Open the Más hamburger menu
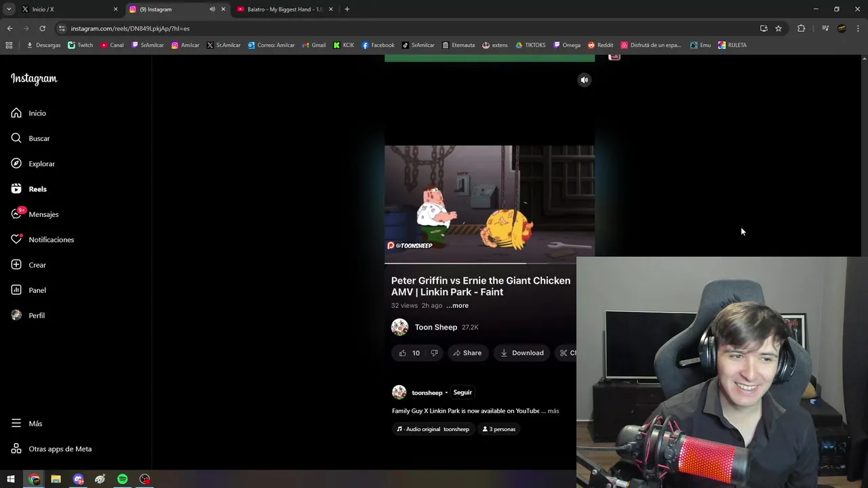Screen dimensions: 868x488 pyautogui.click(x=26, y=424)
